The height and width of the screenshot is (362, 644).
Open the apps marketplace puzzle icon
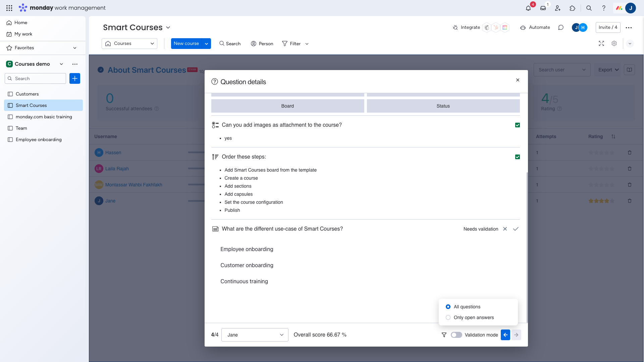point(573,8)
